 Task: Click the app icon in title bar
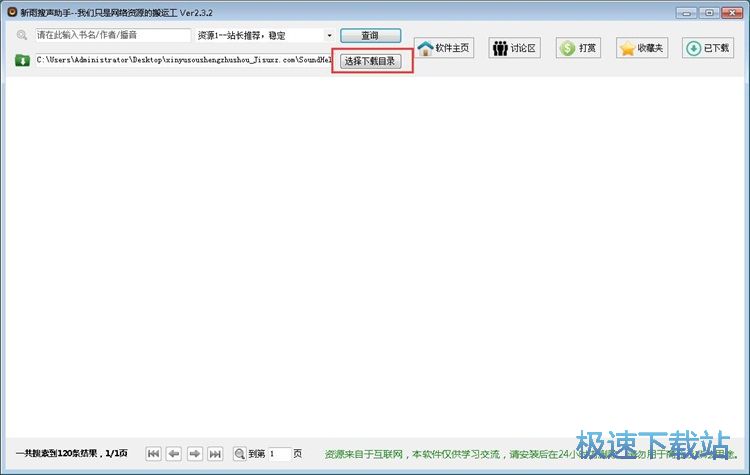click(12, 12)
